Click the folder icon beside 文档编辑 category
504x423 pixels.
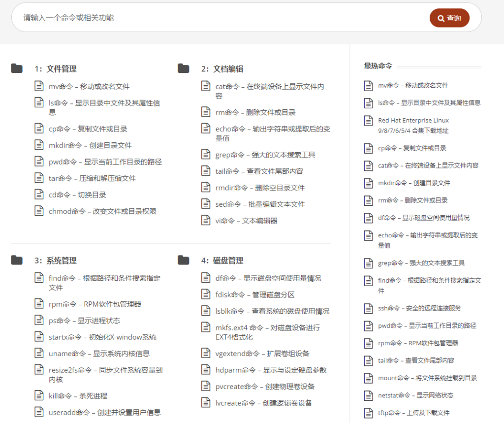183,68
